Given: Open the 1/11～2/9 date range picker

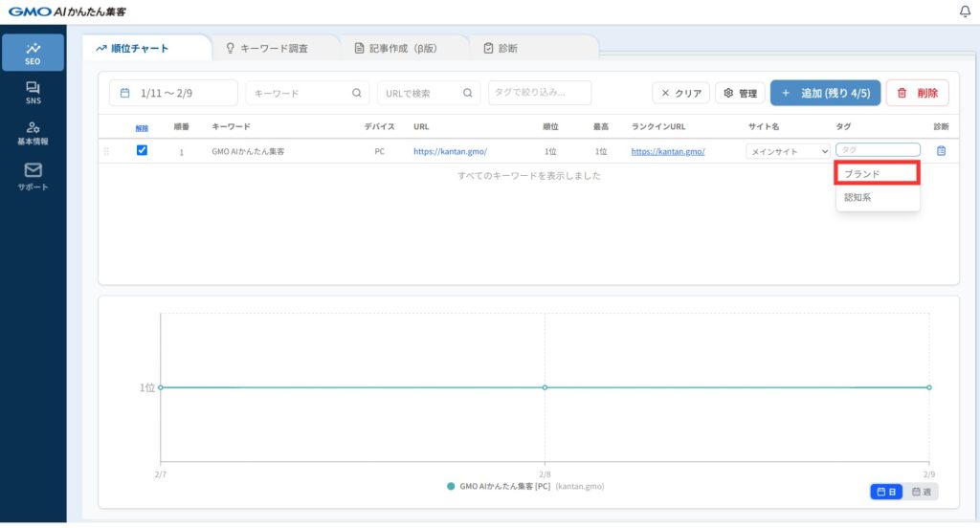Looking at the screenshot, I should point(172,93).
